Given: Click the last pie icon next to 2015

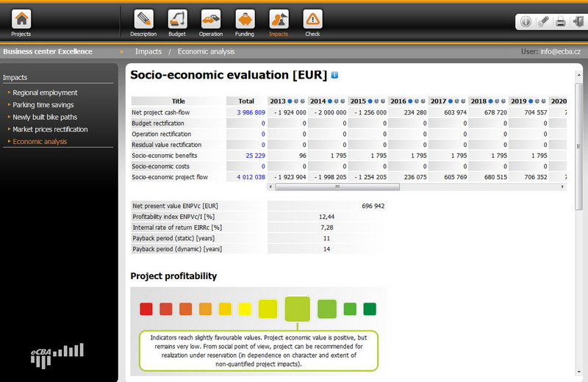Looking at the screenshot, I should (383, 101).
